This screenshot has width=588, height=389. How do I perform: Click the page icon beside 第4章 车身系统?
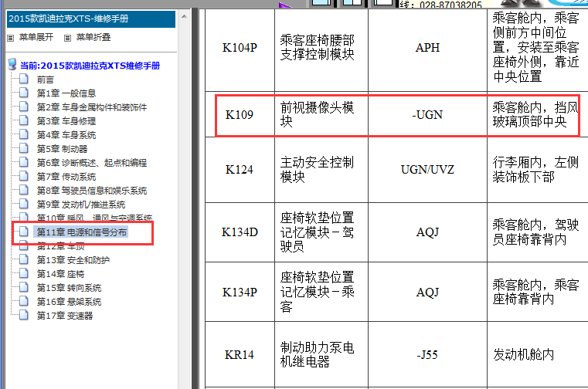tap(24, 134)
